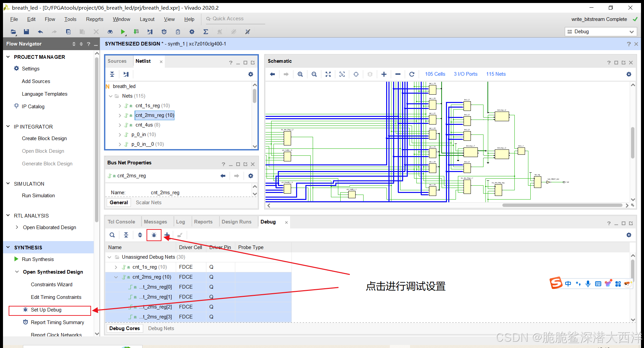This screenshot has width=644, height=348.
Task: Open the Constraints Wizard
Action: [52, 285]
